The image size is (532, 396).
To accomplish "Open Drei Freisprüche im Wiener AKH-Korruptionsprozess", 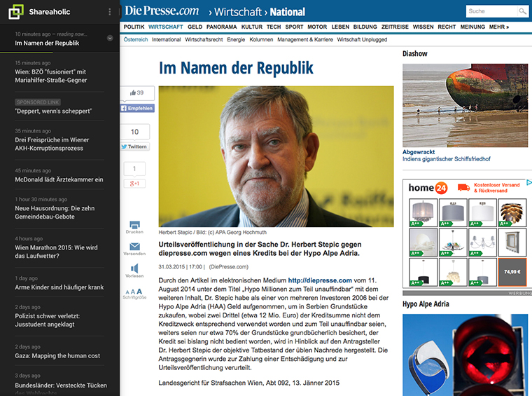I will click(x=52, y=144).
